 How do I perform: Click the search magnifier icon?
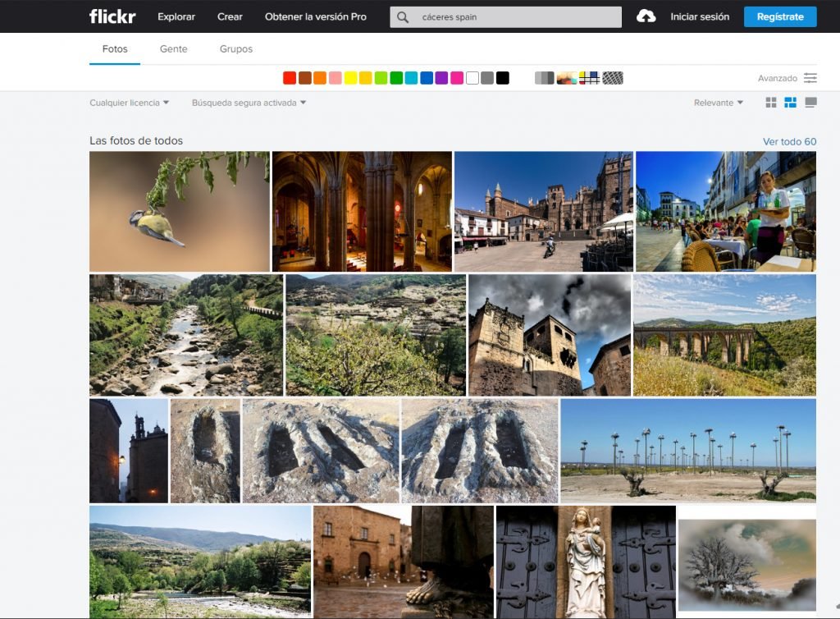point(402,16)
